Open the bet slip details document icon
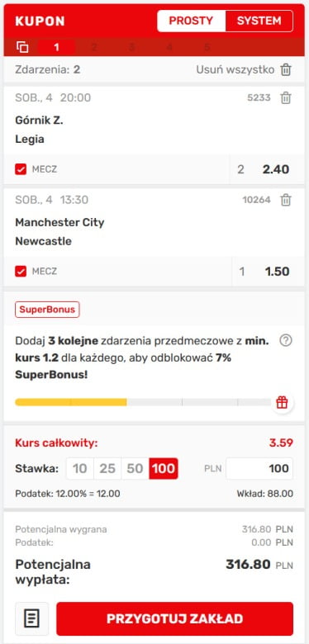Image resolution: width=309 pixels, height=644 pixels. point(32,619)
